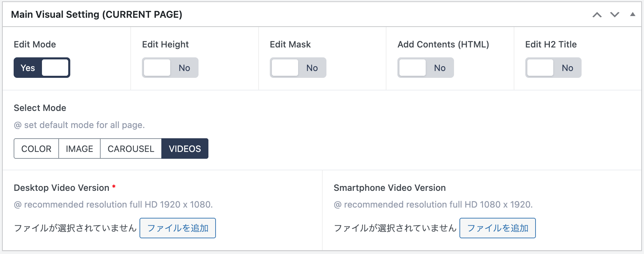Select the IMAGE mode
Viewport: 644px width, 254px height.
point(79,149)
